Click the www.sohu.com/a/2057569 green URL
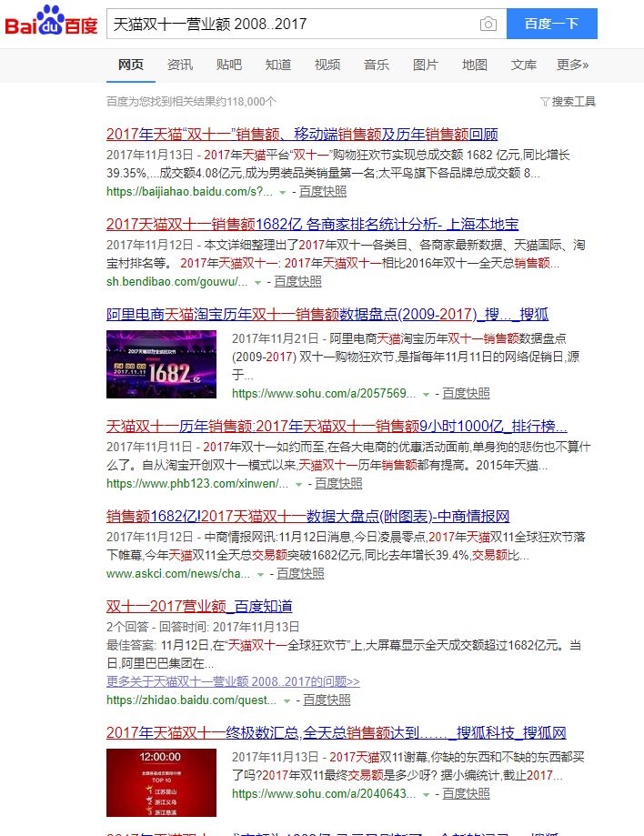This screenshot has height=836, width=644. pyautogui.click(x=324, y=394)
